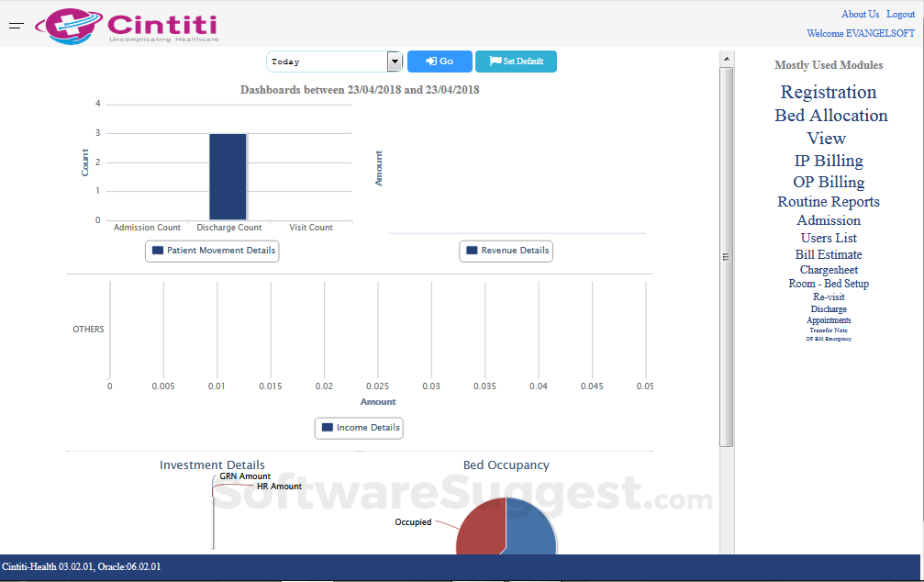Click the blue swatch in Income Details legend
The height and width of the screenshot is (582, 924).
click(x=325, y=427)
